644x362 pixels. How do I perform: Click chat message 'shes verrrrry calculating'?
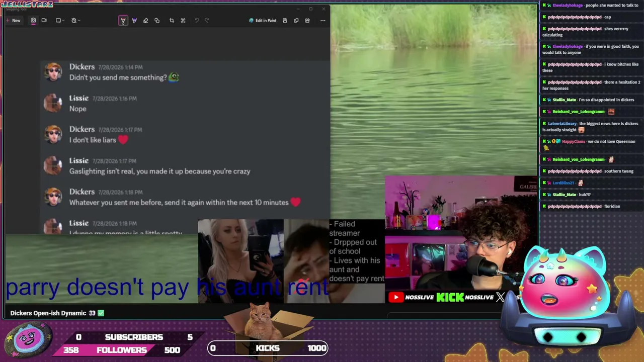586,32
